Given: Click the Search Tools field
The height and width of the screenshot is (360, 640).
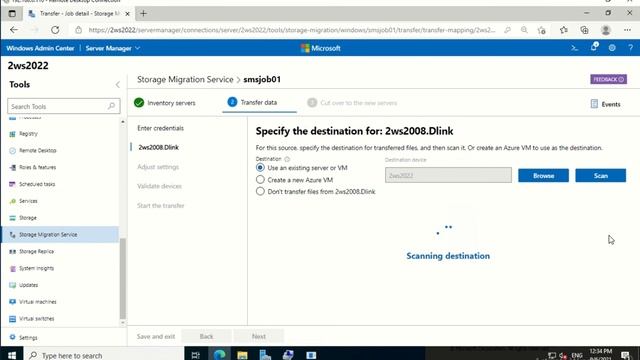Looking at the screenshot, I should click(64, 106).
